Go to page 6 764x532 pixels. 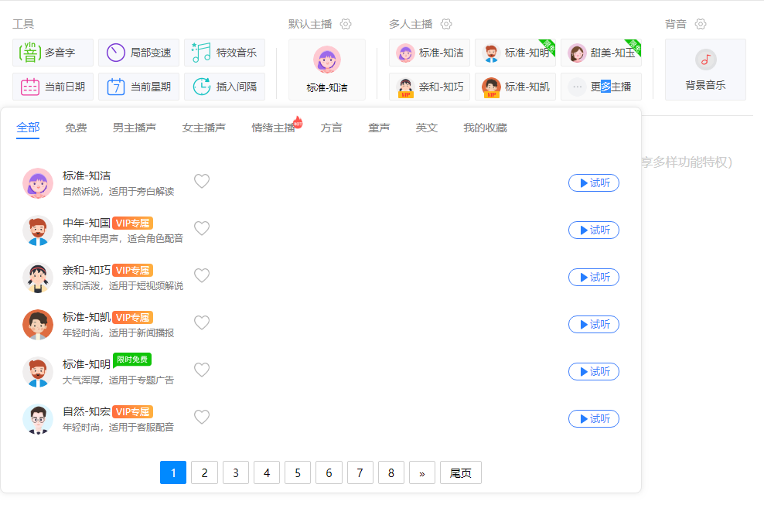coord(329,472)
